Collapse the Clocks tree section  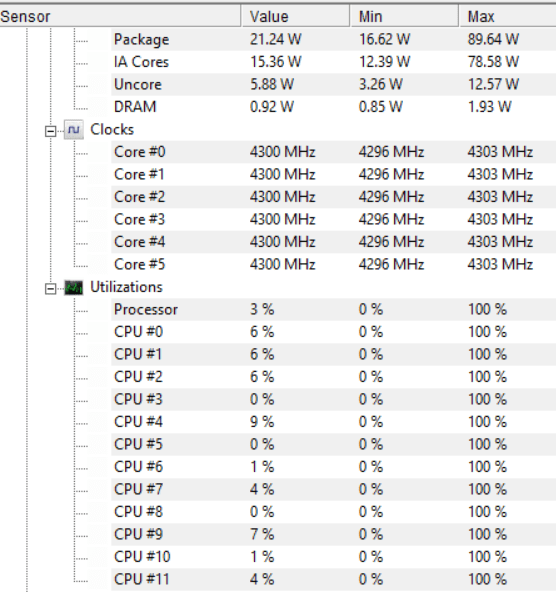50,131
